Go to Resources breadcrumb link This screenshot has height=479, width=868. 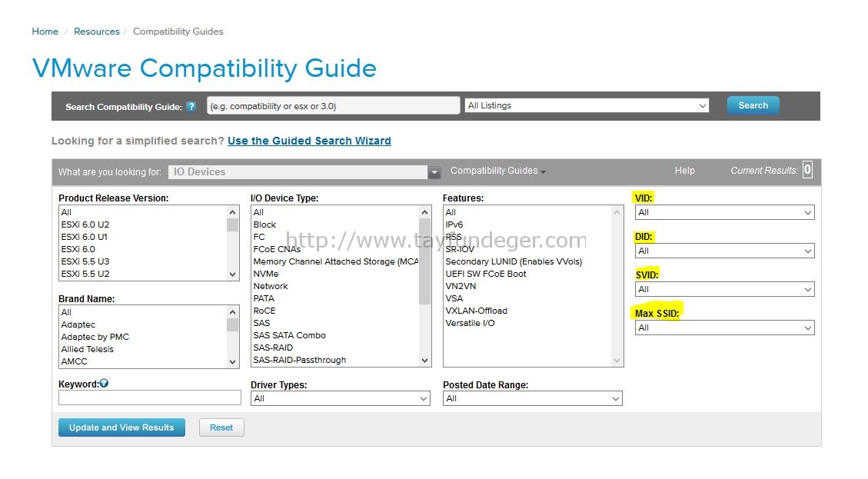coord(97,32)
